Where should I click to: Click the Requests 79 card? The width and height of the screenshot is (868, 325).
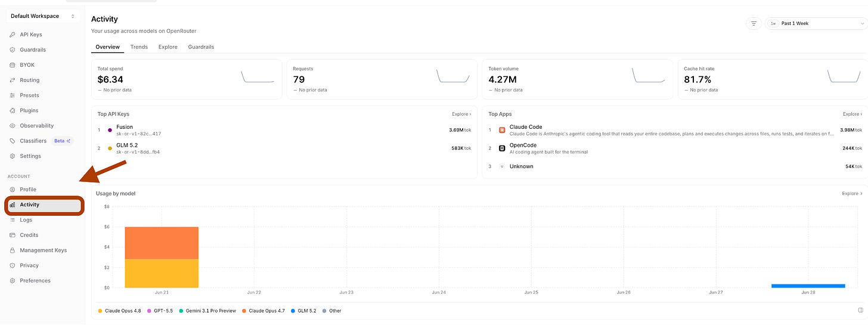tap(382, 79)
